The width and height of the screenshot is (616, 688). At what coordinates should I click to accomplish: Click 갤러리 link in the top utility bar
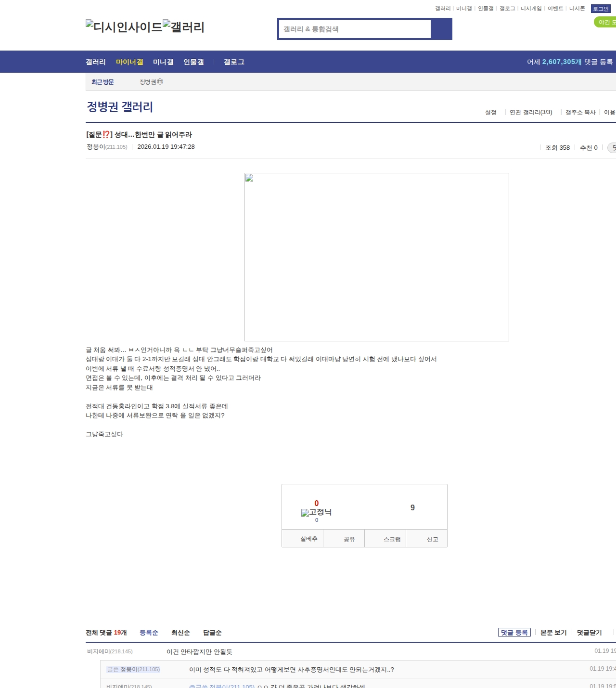[x=443, y=9]
